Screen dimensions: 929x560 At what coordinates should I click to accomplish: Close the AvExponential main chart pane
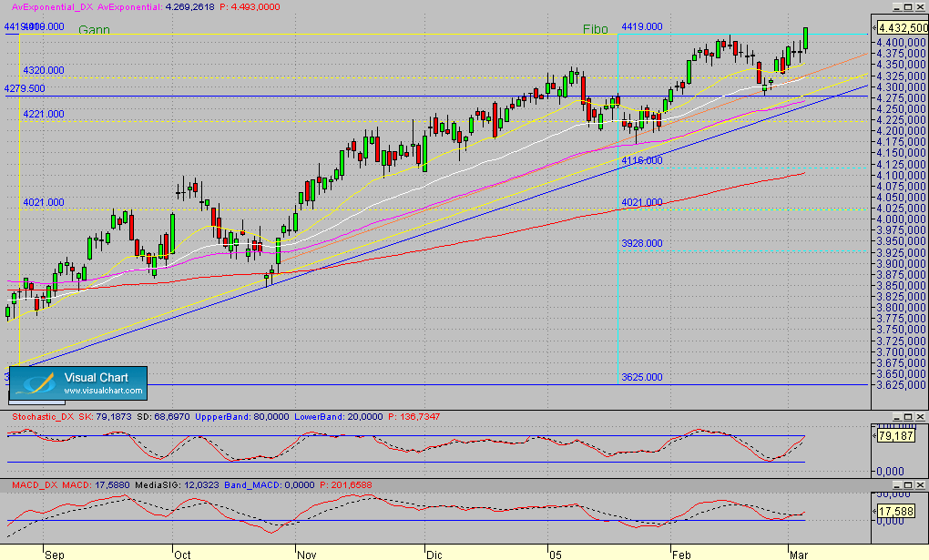pos(920,6)
